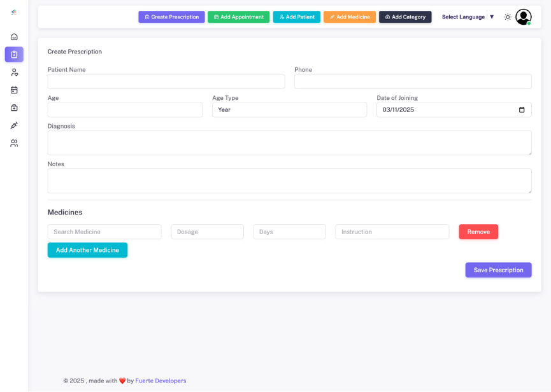The image size is (551, 392).
Task: Click the red Remove button
Action: coord(478,232)
